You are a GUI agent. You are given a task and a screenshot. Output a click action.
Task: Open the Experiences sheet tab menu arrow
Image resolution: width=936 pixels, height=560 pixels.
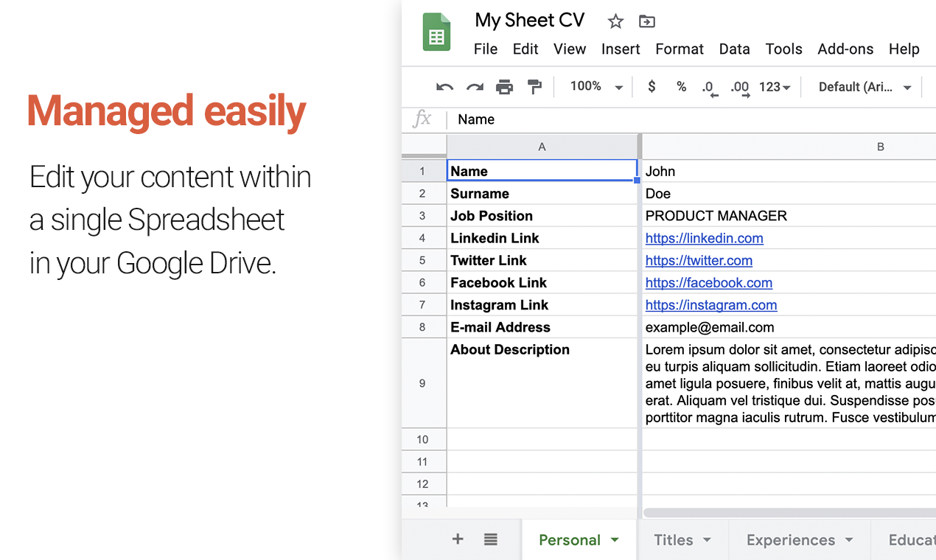click(x=849, y=540)
